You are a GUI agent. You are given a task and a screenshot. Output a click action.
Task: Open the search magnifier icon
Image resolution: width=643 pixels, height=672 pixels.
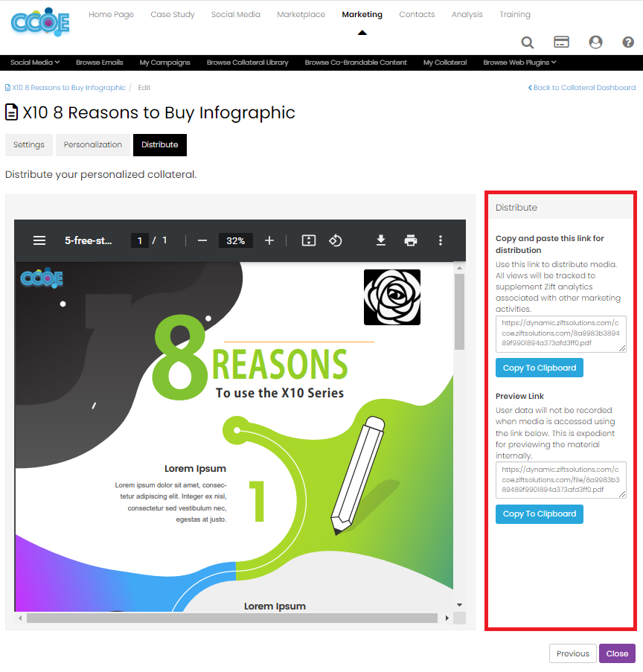[x=527, y=42]
